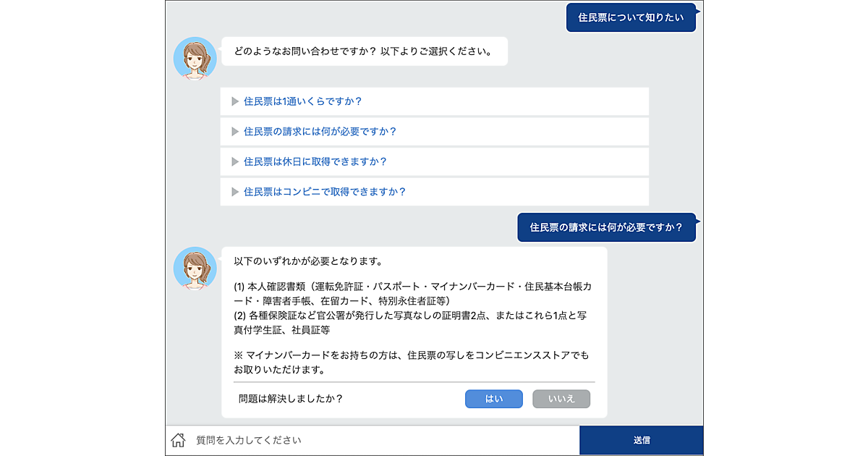This screenshot has height=456, width=868.
Task: Click the triangle beside 住民票はコンビニで取得できますか？
Action: click(x=235, y=192)
